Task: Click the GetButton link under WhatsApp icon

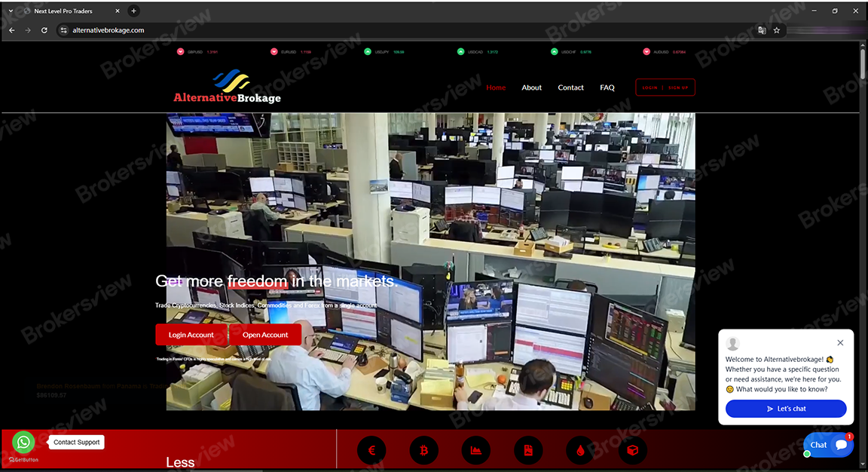Action: pos(24,460)
